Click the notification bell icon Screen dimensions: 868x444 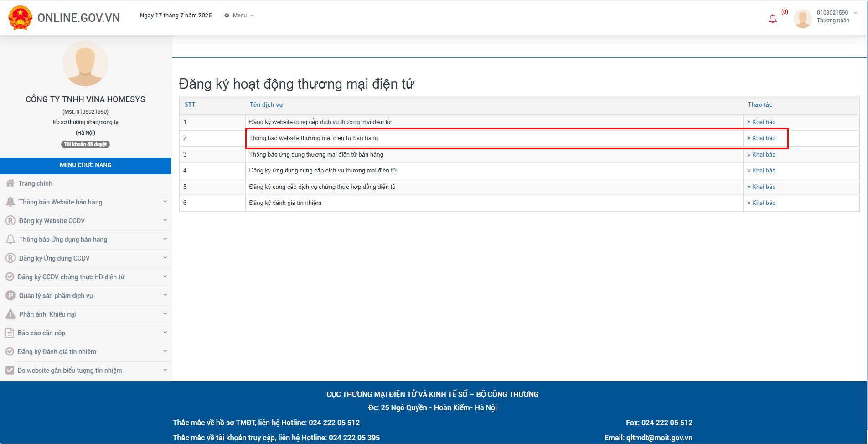point(772,19)
